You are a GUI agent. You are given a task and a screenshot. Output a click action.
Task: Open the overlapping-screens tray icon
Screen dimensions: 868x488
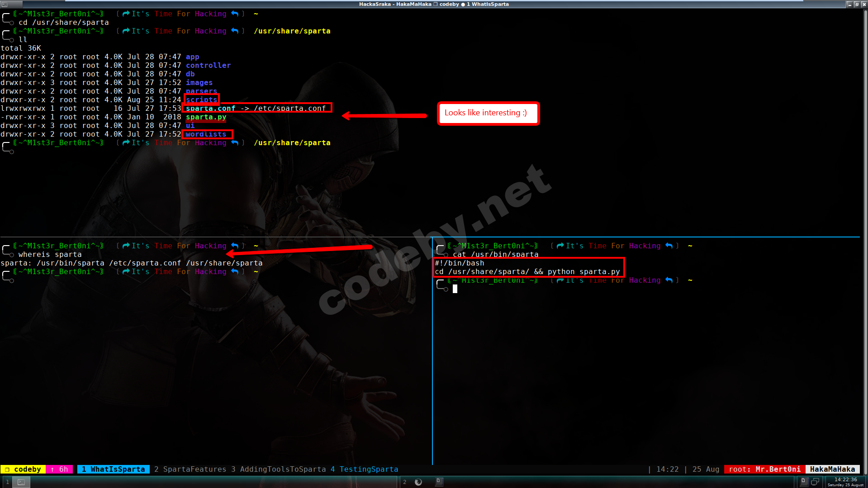pyautogui.click(x=815, y=482)
